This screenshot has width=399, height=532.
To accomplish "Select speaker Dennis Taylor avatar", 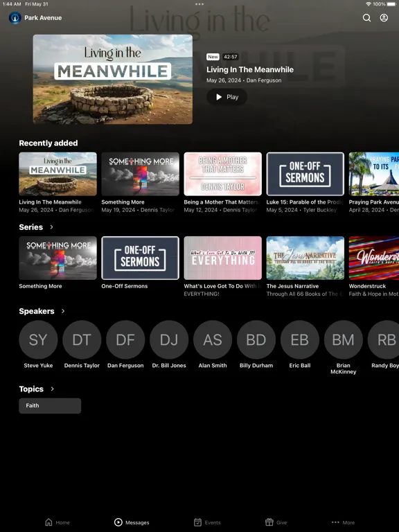I will coord(82,339).
